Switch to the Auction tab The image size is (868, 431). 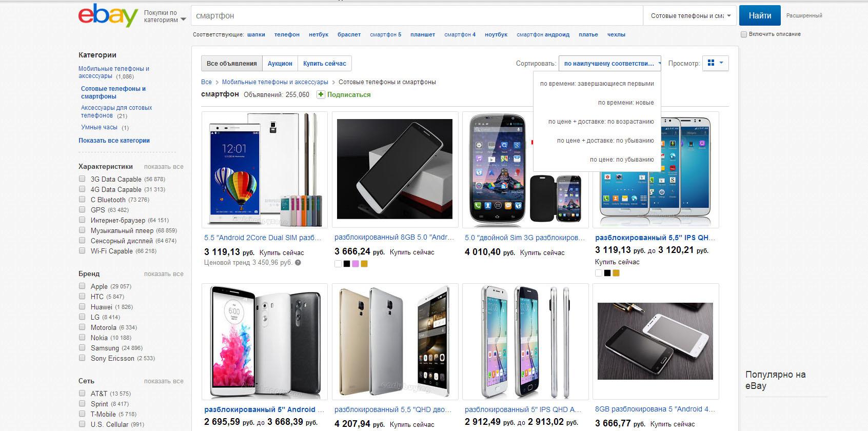(x=280, y=64)
